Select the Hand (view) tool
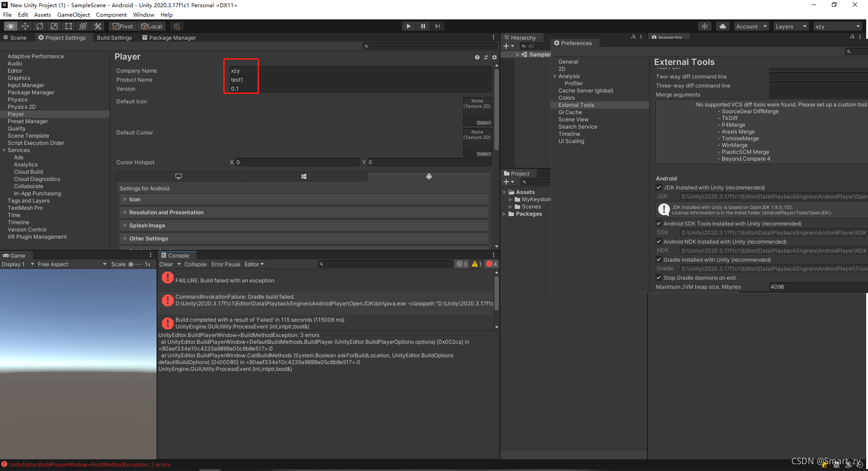 [11, 26]
